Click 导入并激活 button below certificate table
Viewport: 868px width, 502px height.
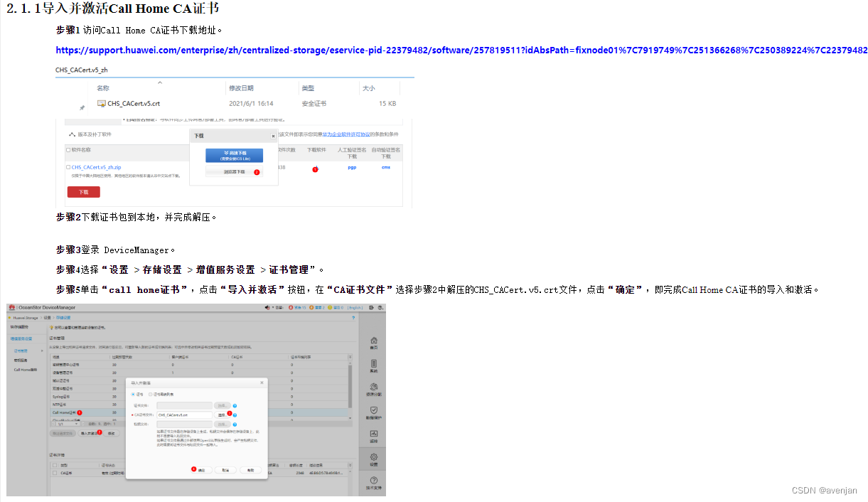coord(90,433)
